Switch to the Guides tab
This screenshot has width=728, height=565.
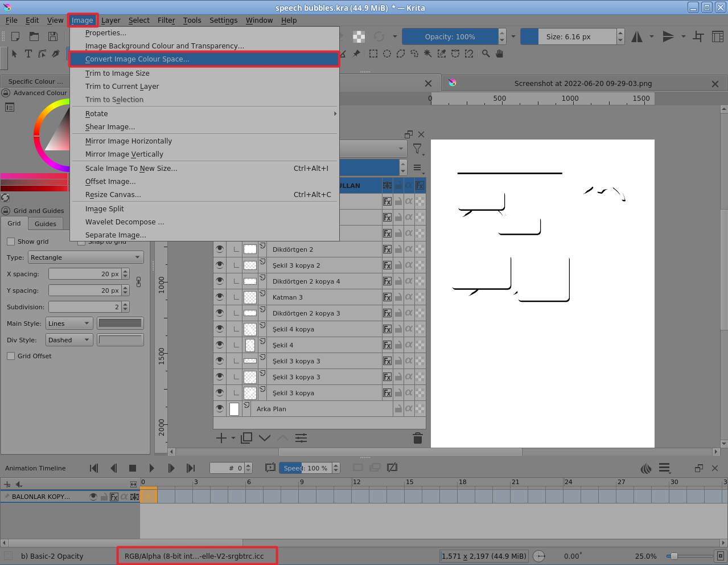46,224
